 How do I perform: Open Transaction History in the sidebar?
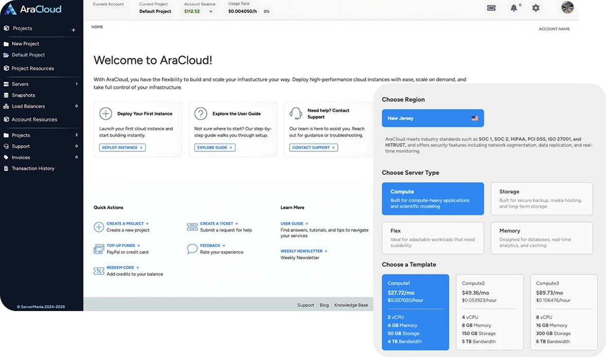pos(33,169)
